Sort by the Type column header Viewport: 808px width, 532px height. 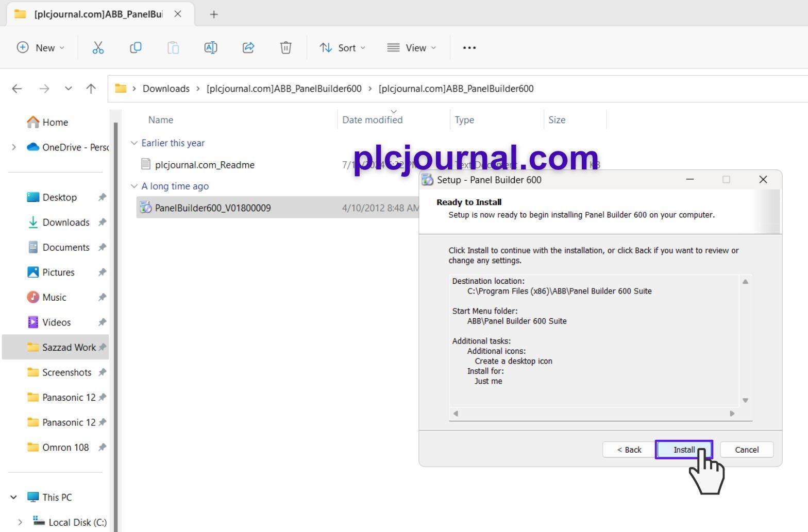pyautogui.click(x=464, y=120)
